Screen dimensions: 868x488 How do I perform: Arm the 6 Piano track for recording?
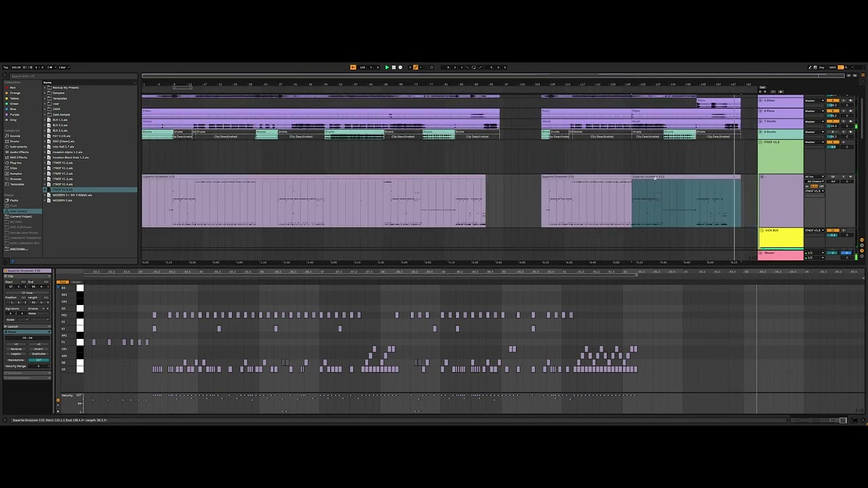click(850, 111)
